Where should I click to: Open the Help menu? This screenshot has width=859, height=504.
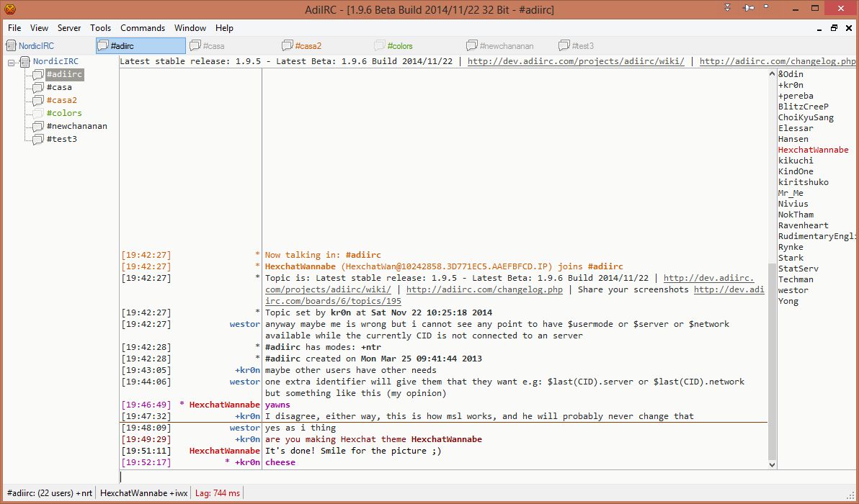[224, 28]
